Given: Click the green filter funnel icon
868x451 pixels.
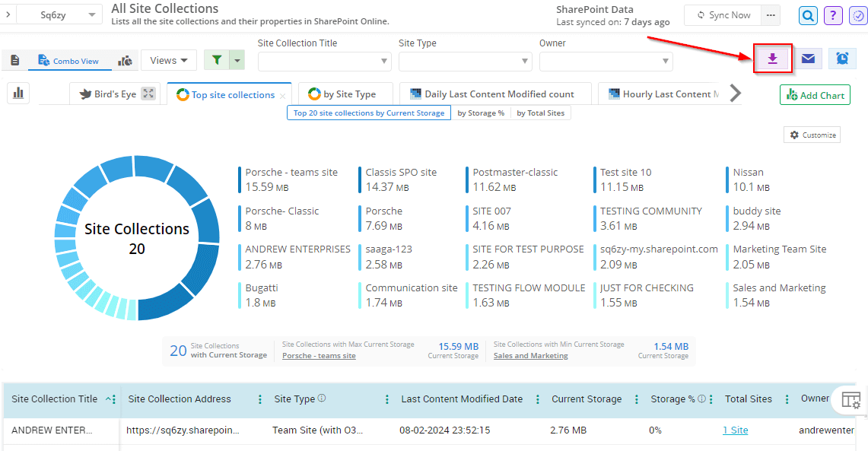Looking at the screenshot, I should tap(217, 60).
